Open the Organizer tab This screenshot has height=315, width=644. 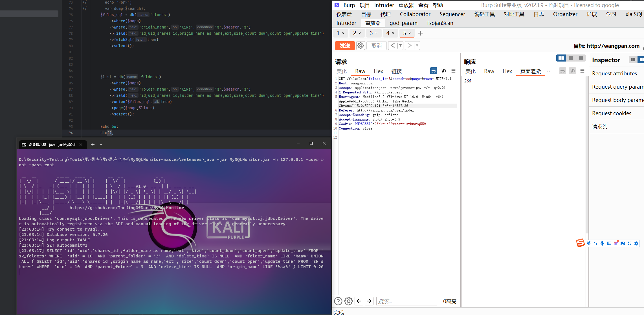tap(565, 14)
